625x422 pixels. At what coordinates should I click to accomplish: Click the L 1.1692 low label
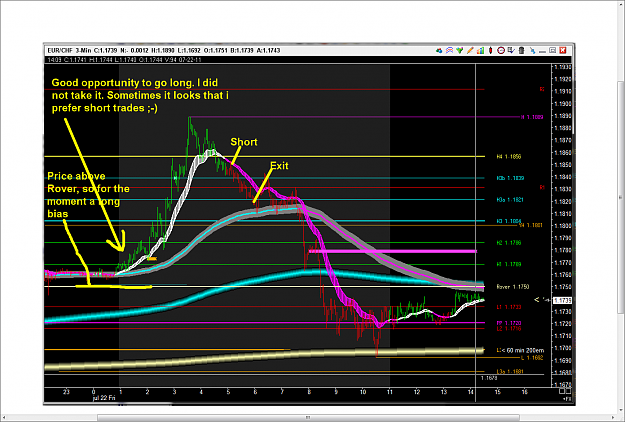pos(532,358)
